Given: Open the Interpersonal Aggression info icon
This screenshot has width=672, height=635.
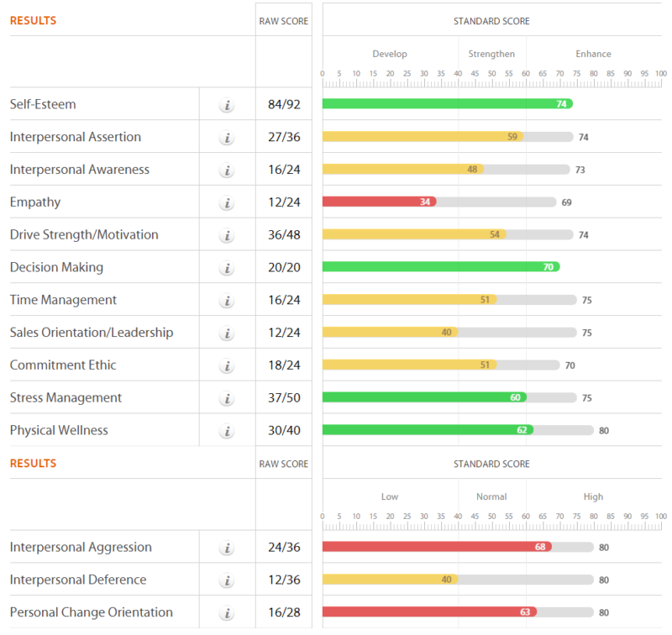Looking at the screenshot, I should pos(227,548).
